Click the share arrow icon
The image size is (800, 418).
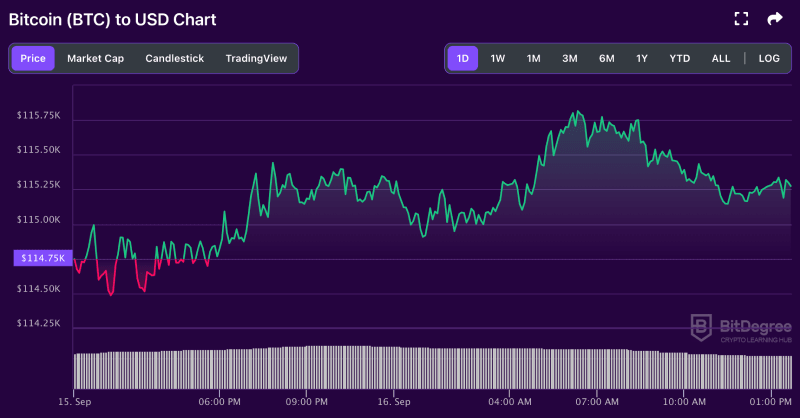point(774,19)
